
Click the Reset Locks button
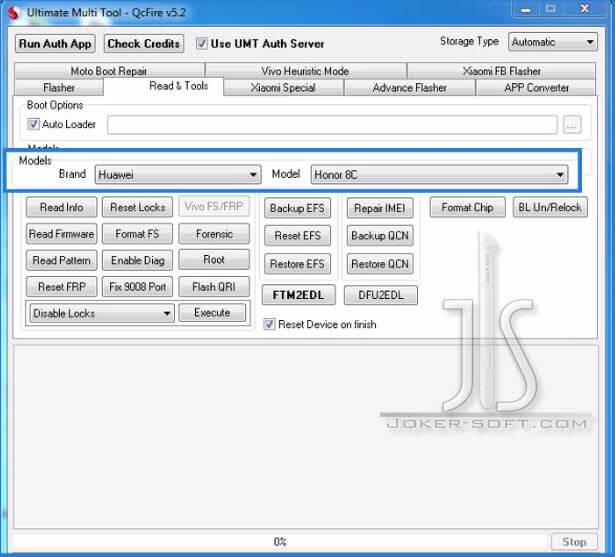(x=137, y=207)
